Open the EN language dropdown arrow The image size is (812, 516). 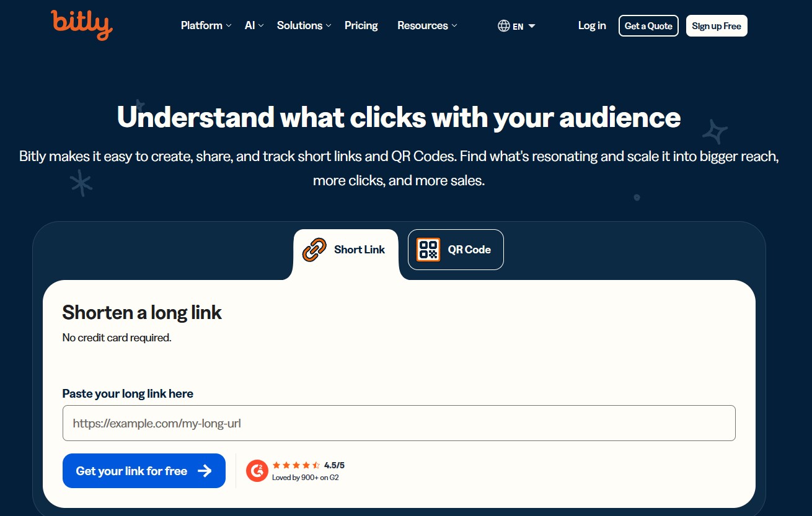[x=532, y=26]
